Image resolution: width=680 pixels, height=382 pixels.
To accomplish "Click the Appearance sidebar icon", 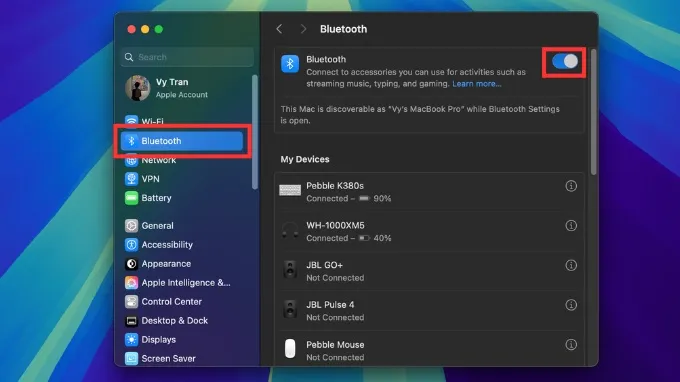I will coord(131,264).
